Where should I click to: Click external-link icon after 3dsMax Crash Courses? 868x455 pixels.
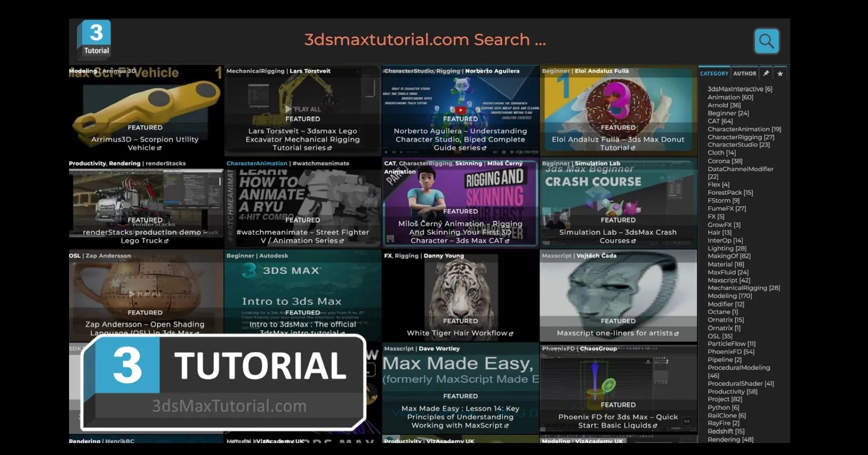click(x=634, y=241)
